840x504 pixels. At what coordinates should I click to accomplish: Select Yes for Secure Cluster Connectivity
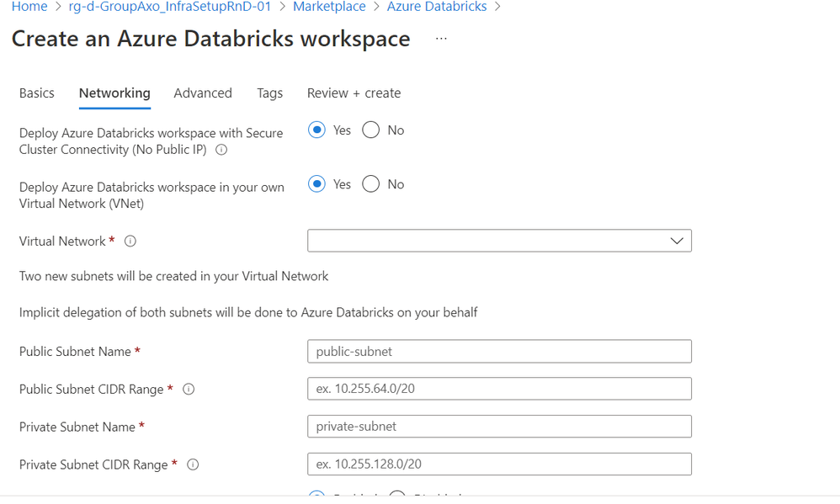point(316,130)
